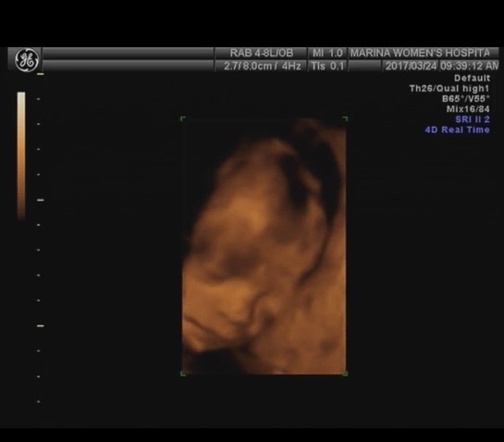This screenshot has height=442, width=504.
Task: Select the RAB 4-8L/OB probe label
Action: coord(262,53)
